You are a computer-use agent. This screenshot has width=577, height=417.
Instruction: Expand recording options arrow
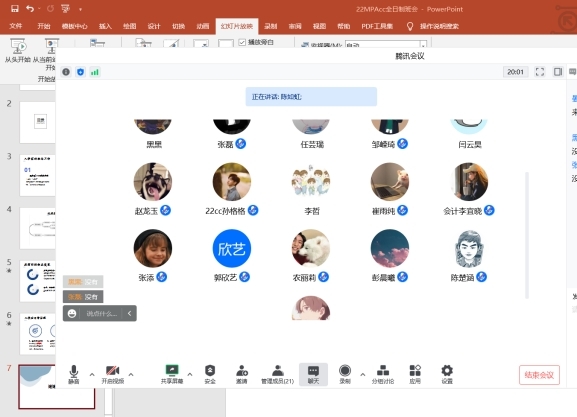click(362, 374)
